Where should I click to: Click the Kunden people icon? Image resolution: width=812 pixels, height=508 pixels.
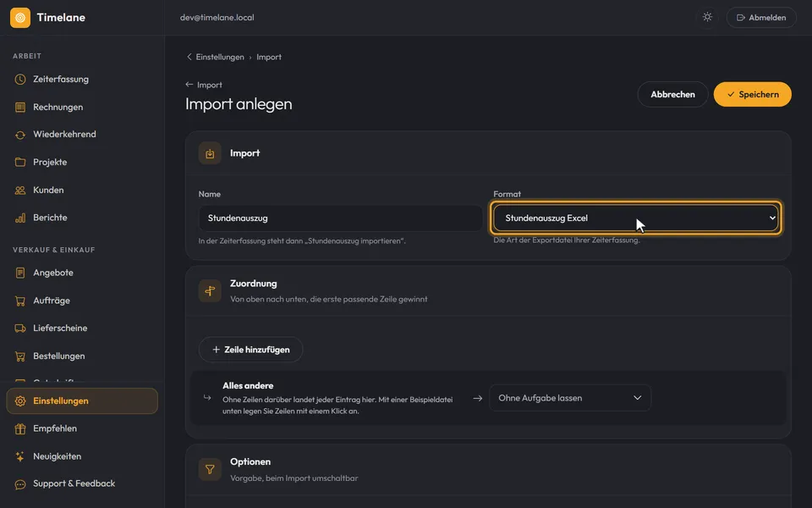pyautogui.click(x=20, y=190)
